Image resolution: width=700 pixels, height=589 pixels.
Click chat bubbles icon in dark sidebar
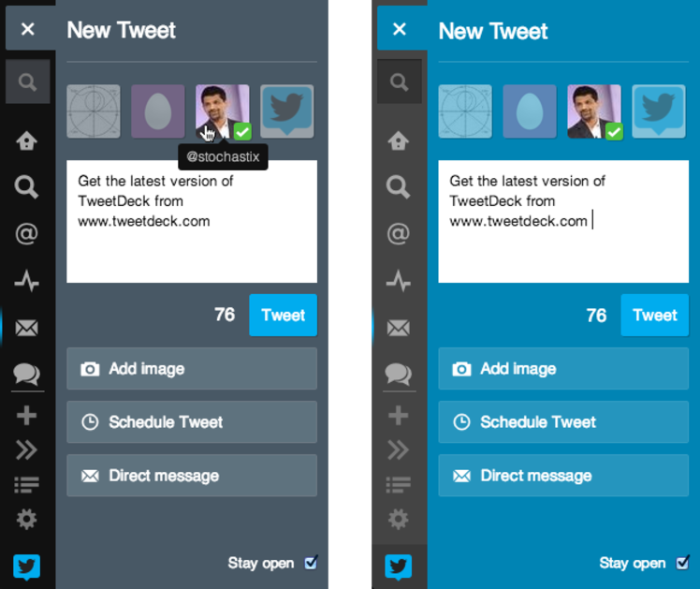[27, 374]
